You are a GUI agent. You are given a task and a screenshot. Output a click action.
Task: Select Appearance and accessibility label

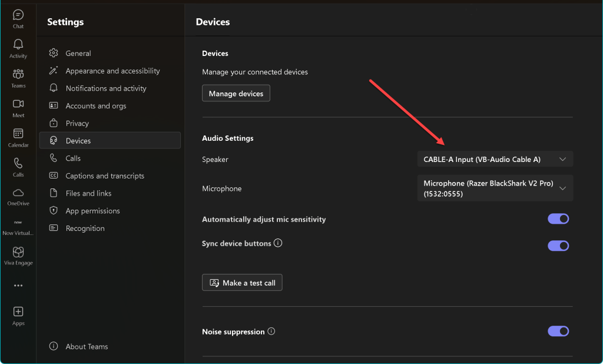coord(112,71)
